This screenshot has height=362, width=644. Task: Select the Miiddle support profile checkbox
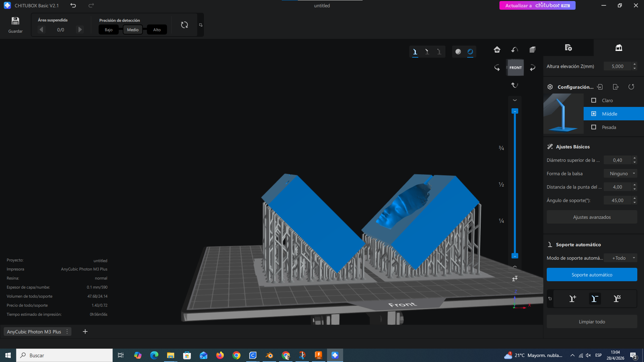594,114
